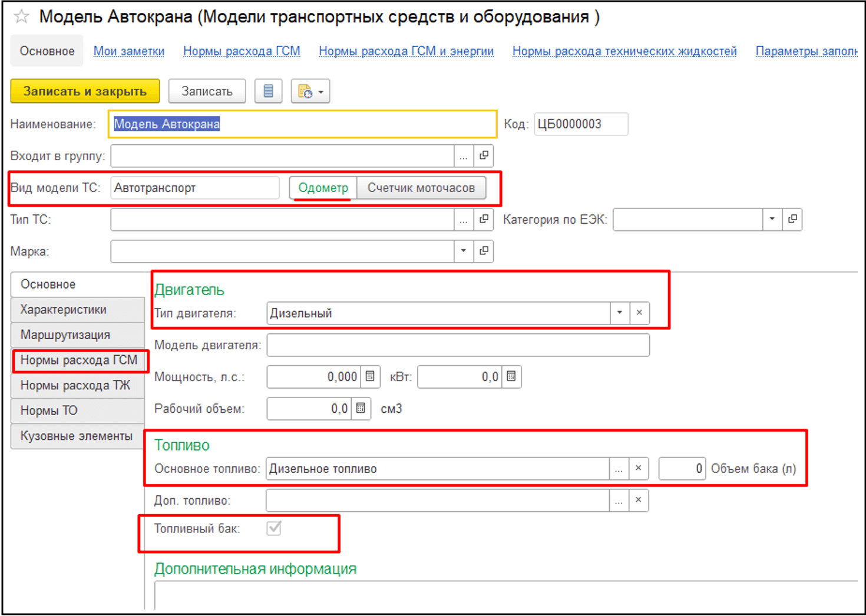Viewport: 866px width, 616px height.
Task: Switch to Счетчик моточасов mode
Action: tap(421, 188)
